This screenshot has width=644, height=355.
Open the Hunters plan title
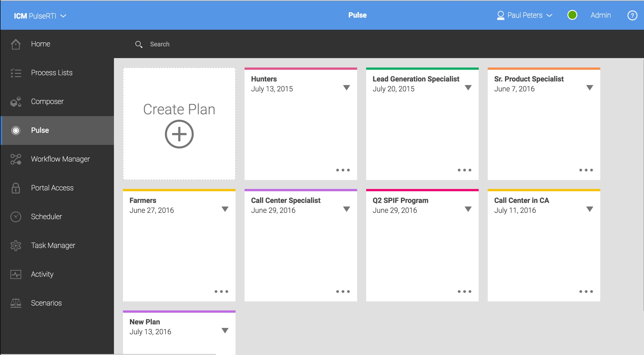[x=264, y=79]
